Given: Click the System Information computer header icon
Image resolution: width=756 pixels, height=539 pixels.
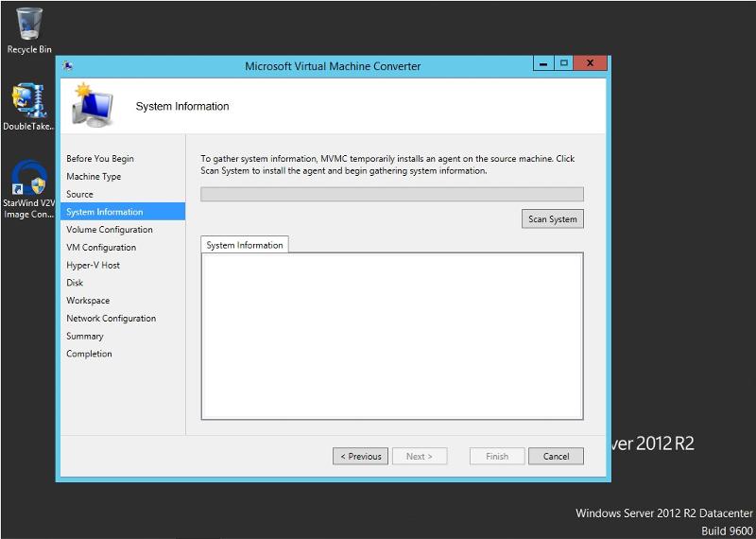Looking at the screenshot, I should coord(93,105).
